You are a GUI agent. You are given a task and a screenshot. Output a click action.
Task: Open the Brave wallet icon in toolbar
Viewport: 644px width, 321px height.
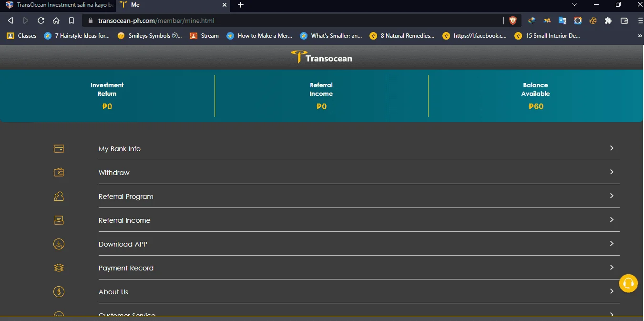(624, 21)
